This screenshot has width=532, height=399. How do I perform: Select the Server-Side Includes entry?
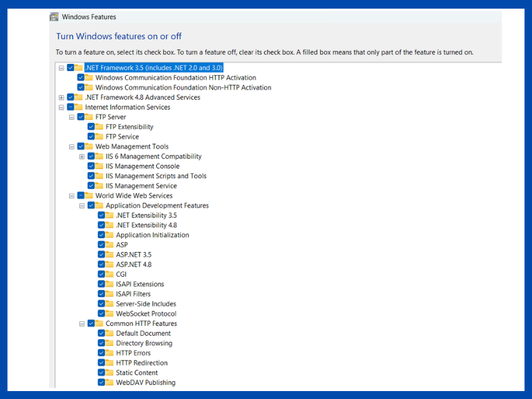click(x=146, y=304)
